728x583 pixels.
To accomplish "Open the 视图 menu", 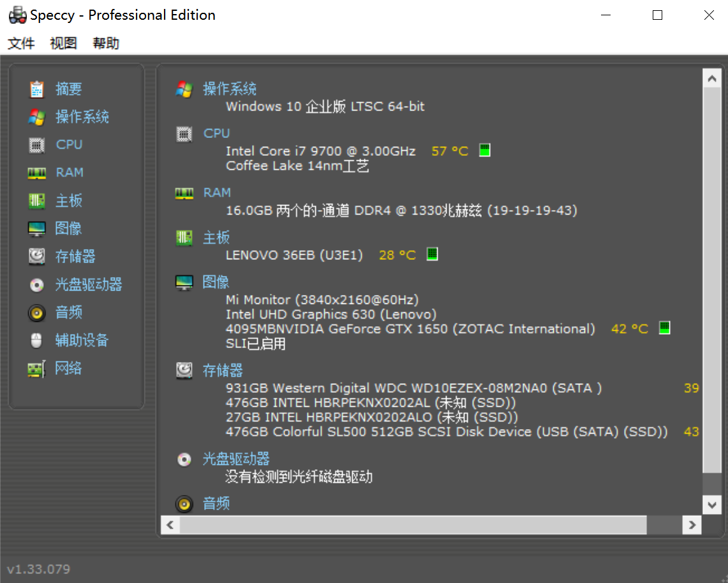I will [64, 43].
